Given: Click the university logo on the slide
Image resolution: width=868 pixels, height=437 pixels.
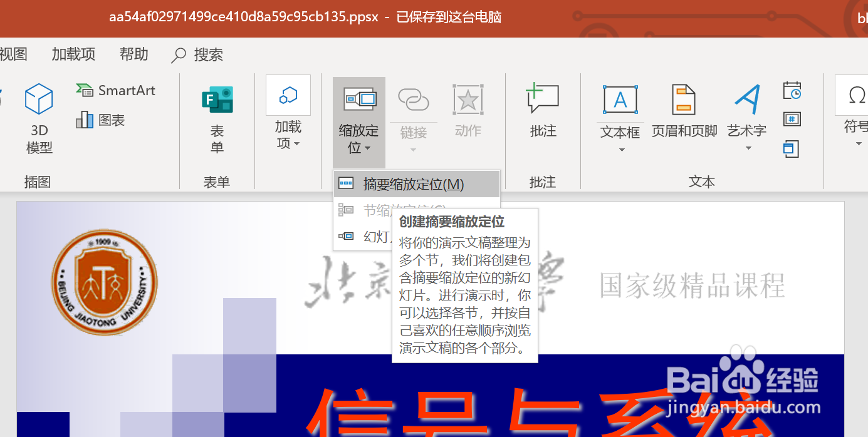Looking at the screenshot, I should [x=105, y=282].
